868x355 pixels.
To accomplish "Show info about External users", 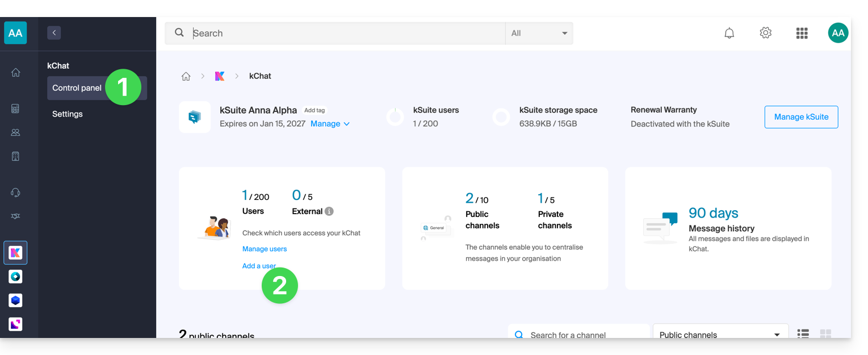I will click(x=329, y=211).
